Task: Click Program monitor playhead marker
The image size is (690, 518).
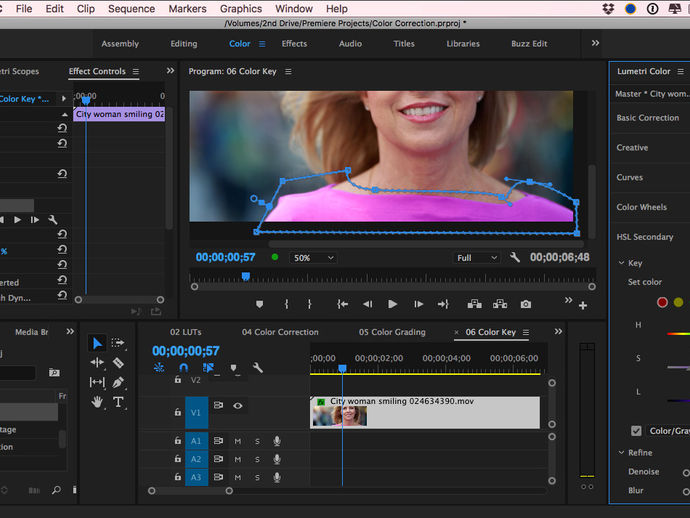Action: pyautogui.click(x=246, y=276)
